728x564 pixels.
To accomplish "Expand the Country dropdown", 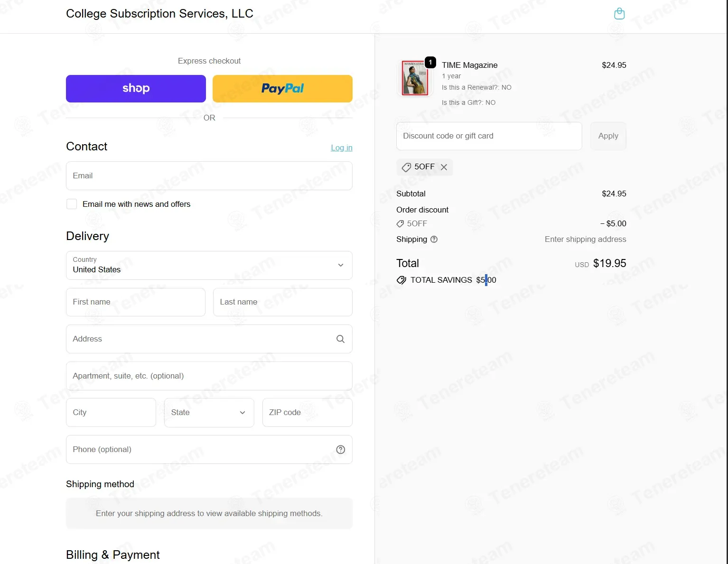I will pos(209,265).
